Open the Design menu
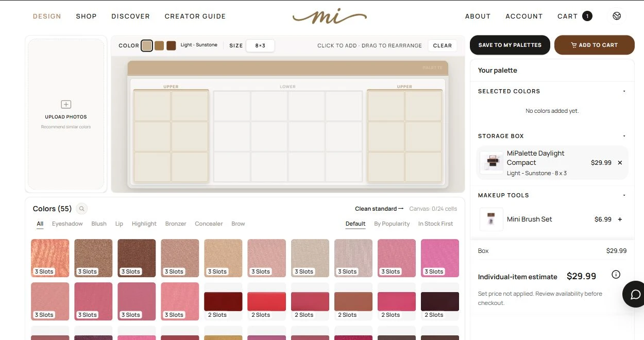 click(47, 16)
